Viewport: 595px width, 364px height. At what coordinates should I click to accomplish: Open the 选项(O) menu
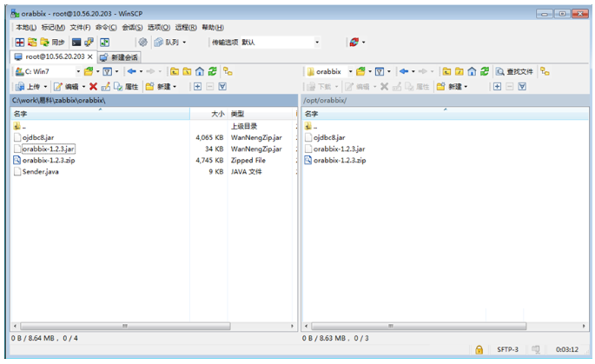click(x=159, y=27)
